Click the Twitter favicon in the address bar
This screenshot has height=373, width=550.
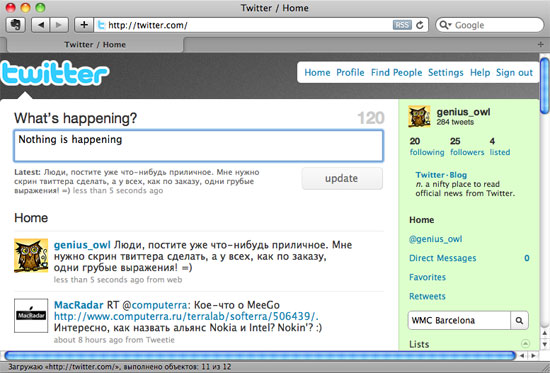coord(101,25)
